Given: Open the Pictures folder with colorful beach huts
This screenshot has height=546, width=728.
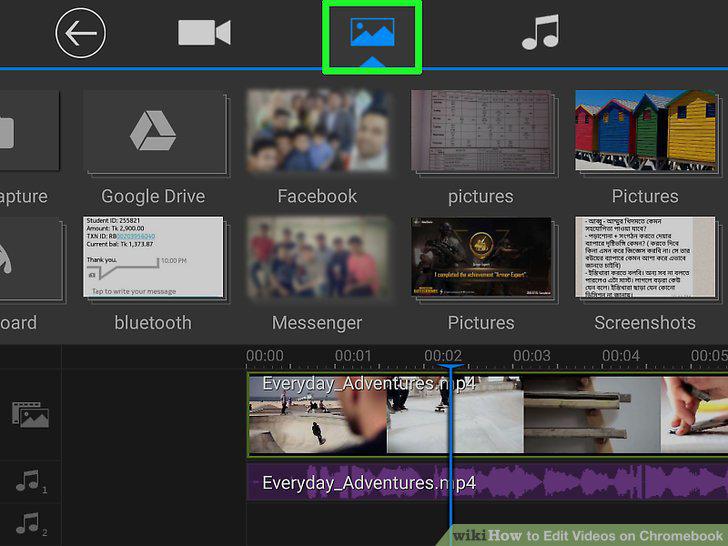Looking at the screenshot, I should click(x=647, y=131).
